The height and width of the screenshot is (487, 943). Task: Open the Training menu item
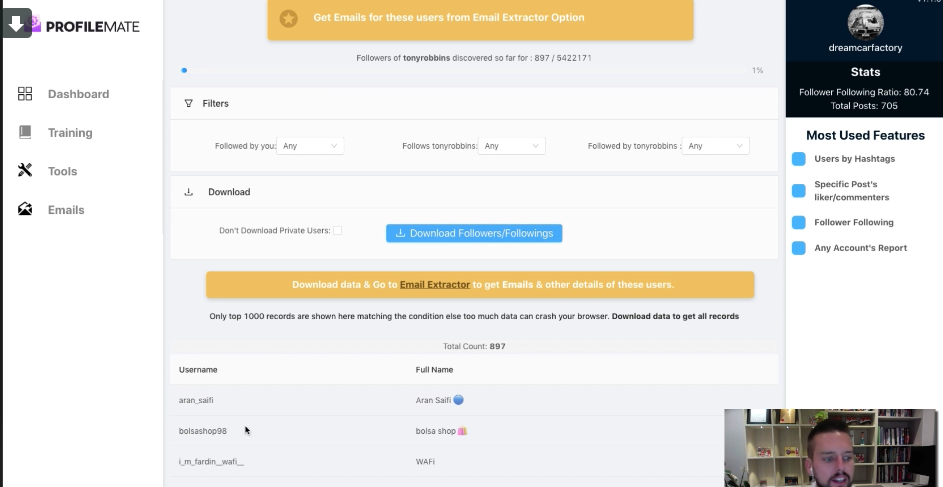[70, 132]
